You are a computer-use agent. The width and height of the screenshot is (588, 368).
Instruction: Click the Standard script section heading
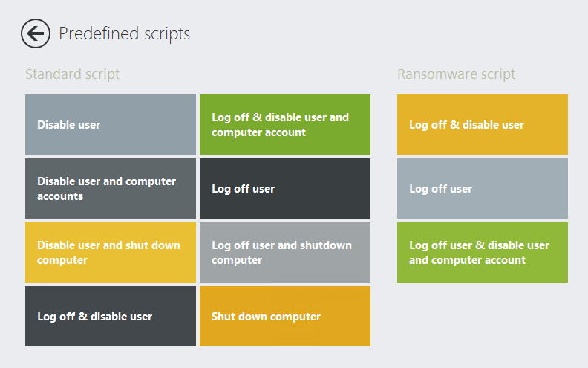point(73,74)
